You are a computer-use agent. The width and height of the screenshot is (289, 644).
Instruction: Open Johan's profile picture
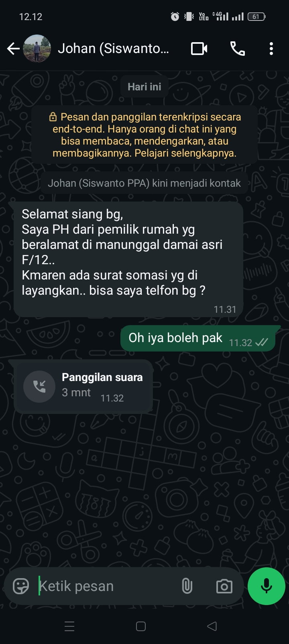pyautogui.click(x=37, y=49)
